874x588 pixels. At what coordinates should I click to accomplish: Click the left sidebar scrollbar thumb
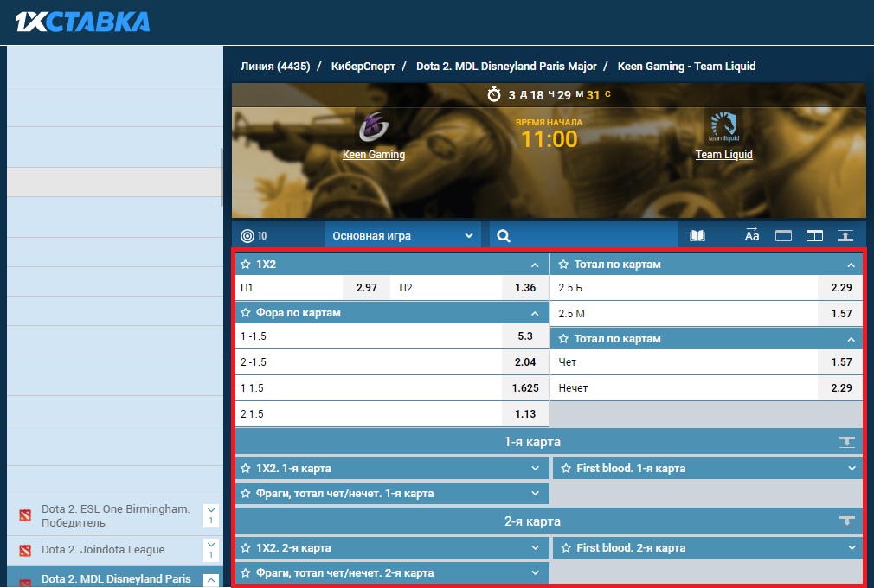point(222,177)
